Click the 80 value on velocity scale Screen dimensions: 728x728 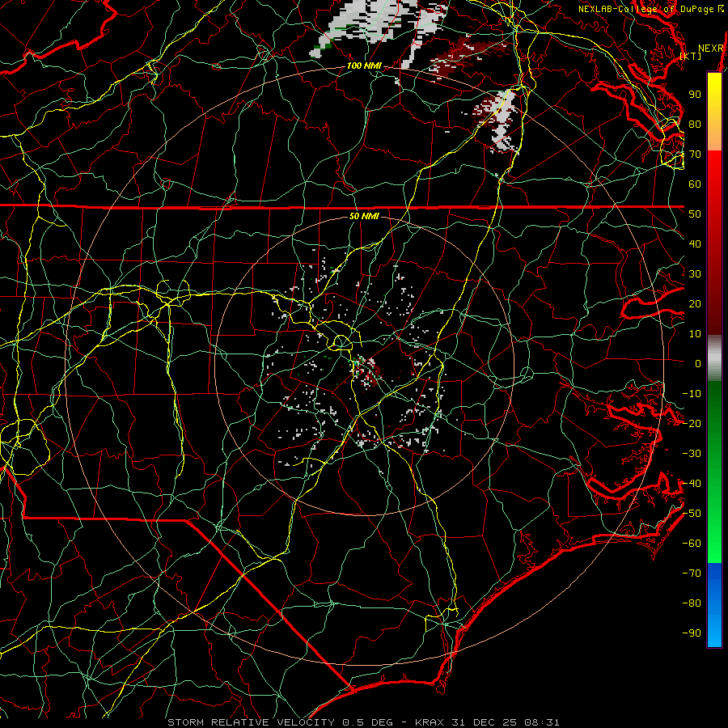point(695,125)
